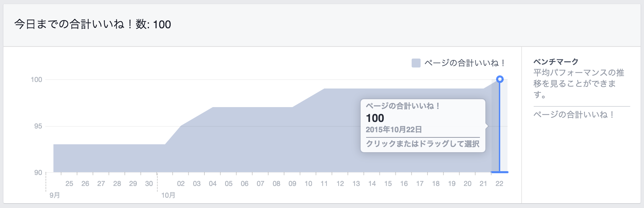Click the tooltip title ページの合計いいね！
The width and height of the screenshot is (644, 208).
(403, 106)
